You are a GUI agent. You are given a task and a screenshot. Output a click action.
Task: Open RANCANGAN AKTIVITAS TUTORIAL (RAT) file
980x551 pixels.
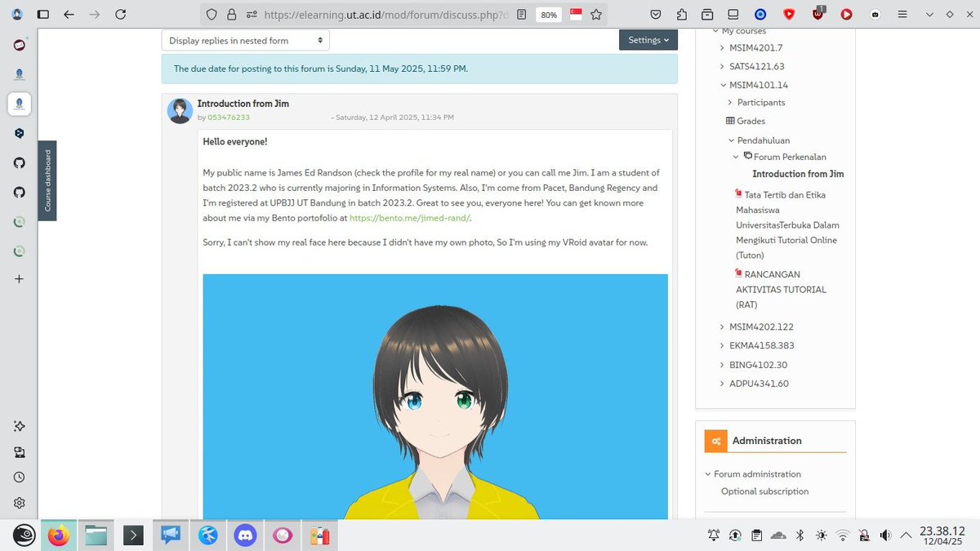click(x=781, y=290)
